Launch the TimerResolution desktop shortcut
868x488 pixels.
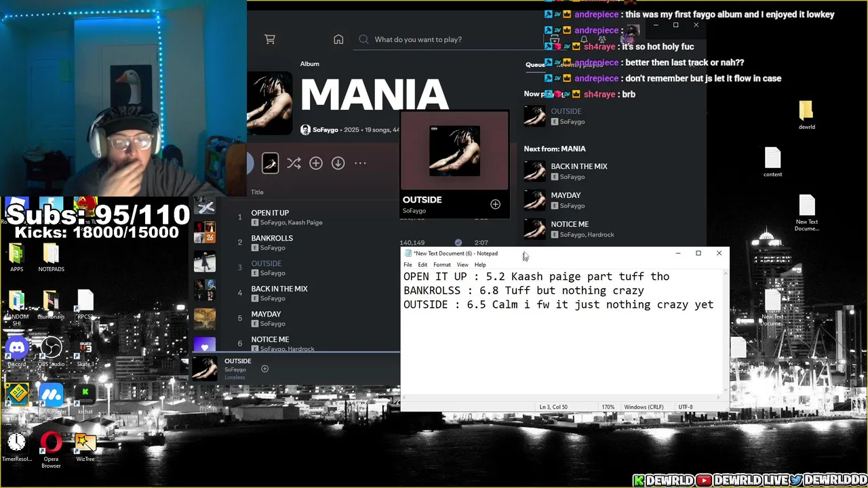(x=16, y=447)
